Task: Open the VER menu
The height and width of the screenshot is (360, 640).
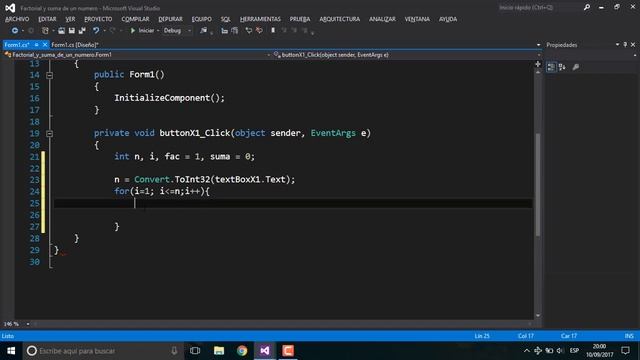Action: pyautogui.click(x=70, y=19)
